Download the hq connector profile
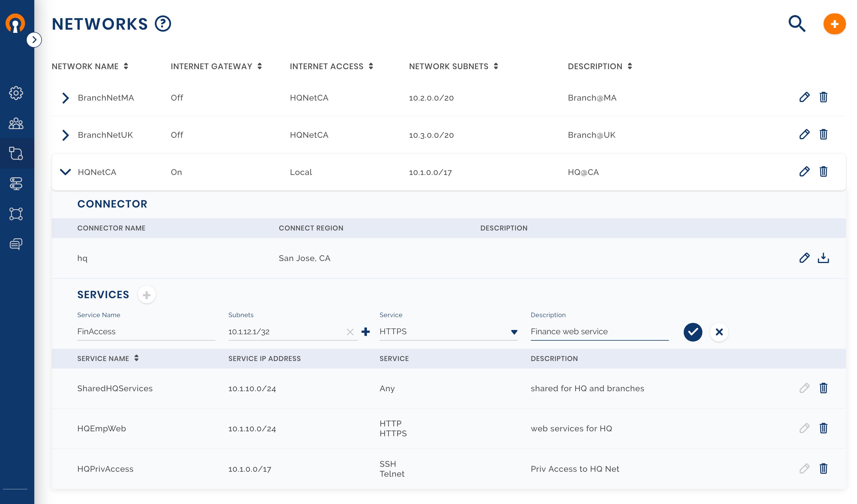 pyautogui.click(x=823, y=258)
